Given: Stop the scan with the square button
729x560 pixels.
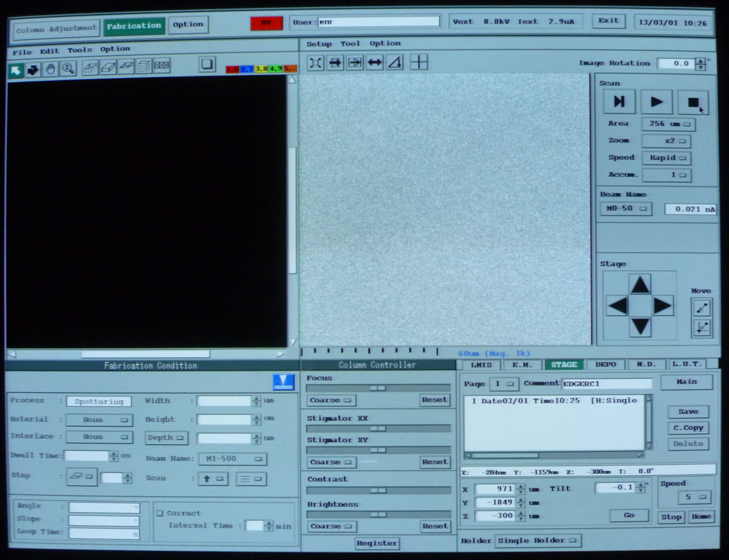Looking at the screenshot, I should point(693,102).
